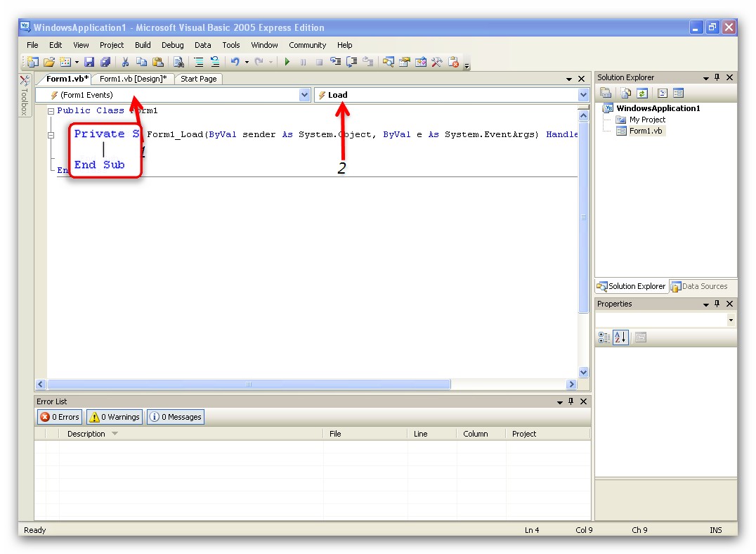The height and width of the screenshot is (554, 756).
Task: Select Form1.vb in Solution Explorer tree
Action: [646, 131]
